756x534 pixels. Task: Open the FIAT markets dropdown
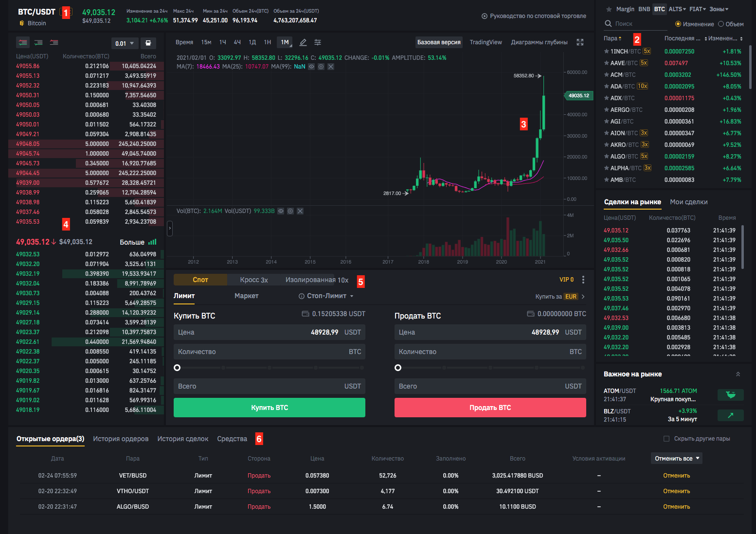click(x=698, y=9)
